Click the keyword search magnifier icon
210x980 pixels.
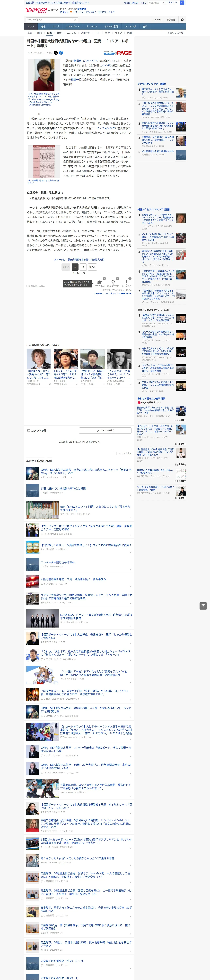pos(75,19)
